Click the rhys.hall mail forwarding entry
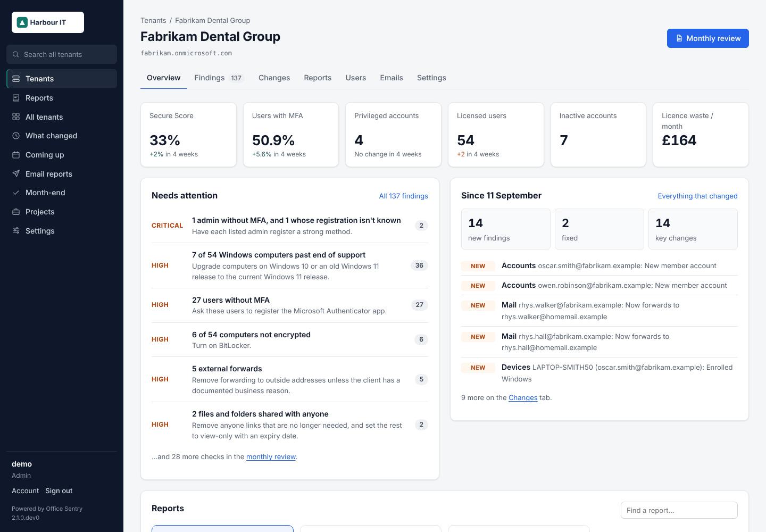This screenshot has width=766, height=532. pyautogui.click(x=600, y=342)
